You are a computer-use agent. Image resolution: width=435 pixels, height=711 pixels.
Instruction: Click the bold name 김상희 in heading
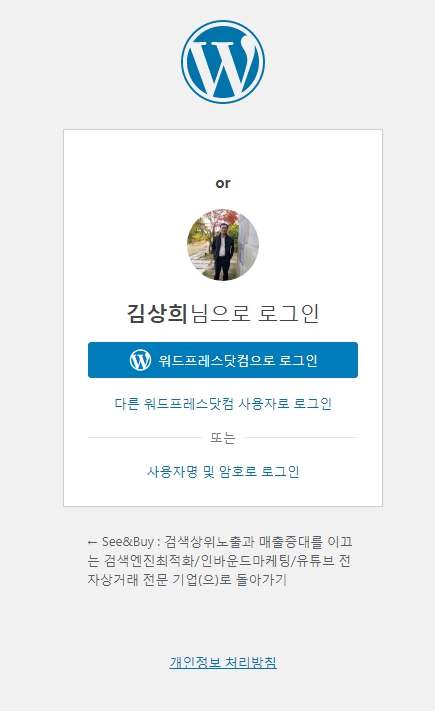[157, 314]
